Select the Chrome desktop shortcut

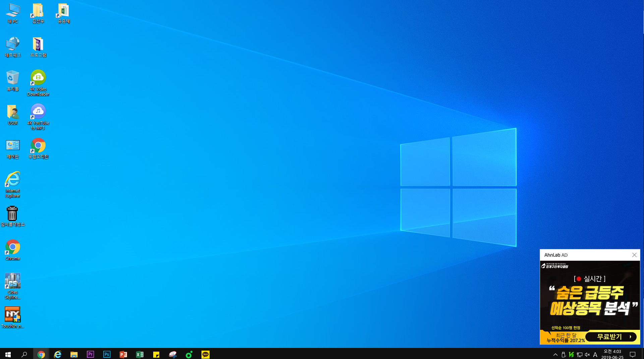[x=13, y=250]
